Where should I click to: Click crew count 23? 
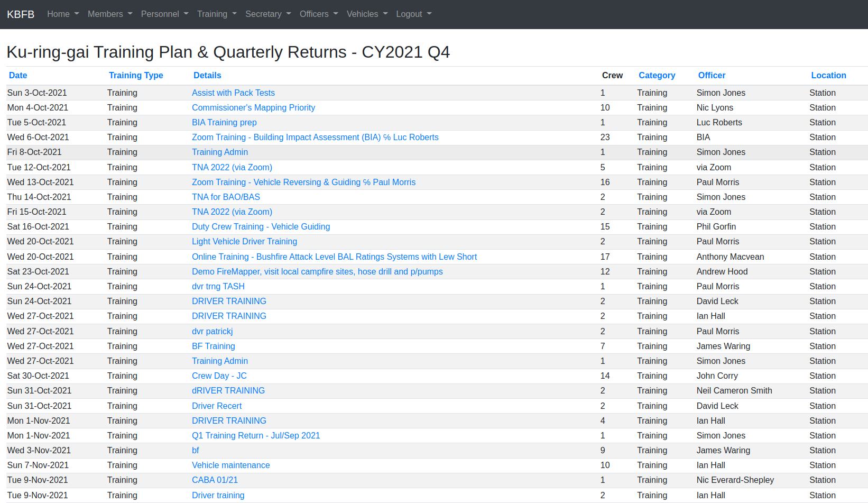pyautogui.click(x=605, y=138)
